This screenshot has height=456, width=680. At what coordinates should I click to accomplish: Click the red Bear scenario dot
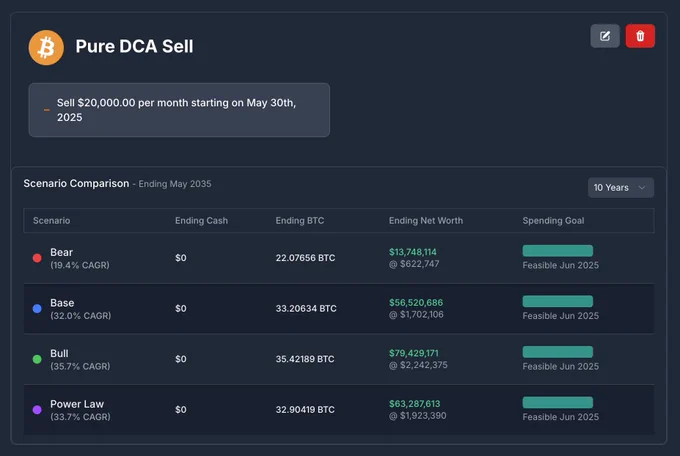point(37,258)
